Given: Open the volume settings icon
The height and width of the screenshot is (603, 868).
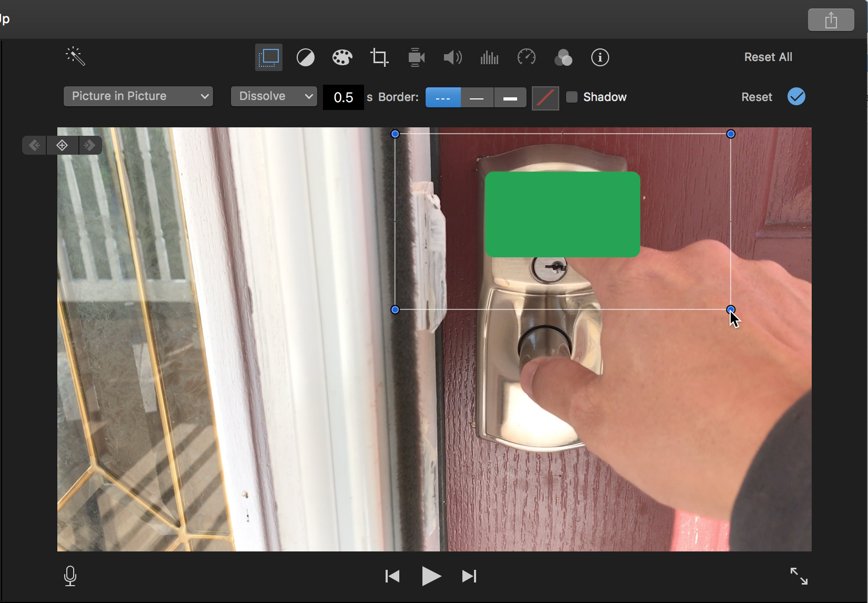Looking at the screenshot, I should tap(452, 57).
